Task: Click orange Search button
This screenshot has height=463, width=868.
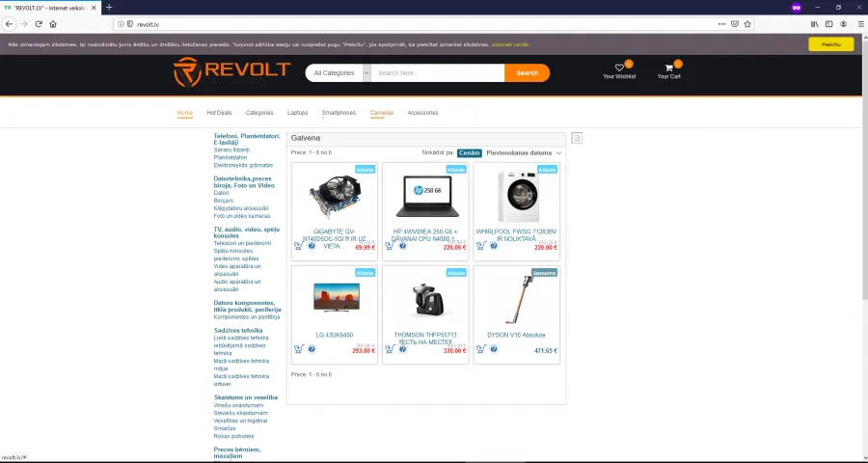Action: 527,72
